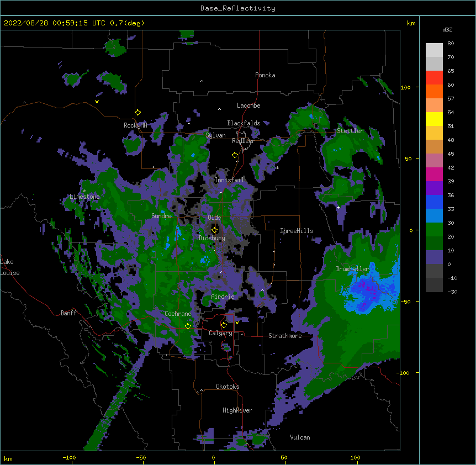Viewport: 476px width, 465px height.
Task: Click the 100 tick on the bottom axis
Action: (355, 458)
